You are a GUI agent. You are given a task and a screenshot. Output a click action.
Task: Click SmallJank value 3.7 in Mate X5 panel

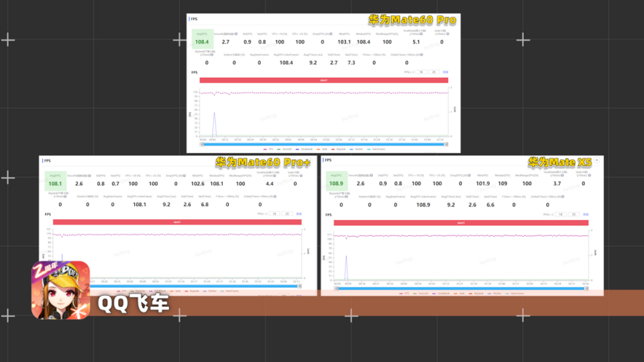click(x=557, y=184)
